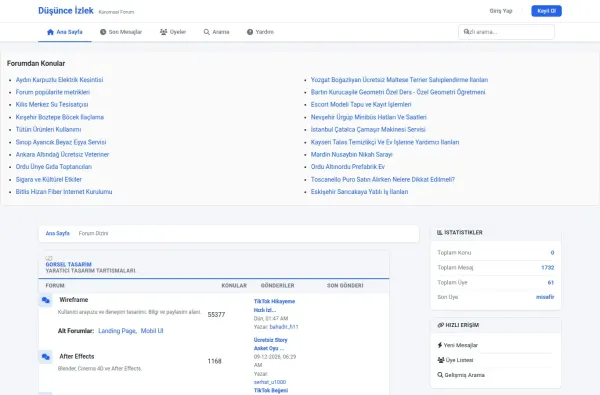Open Nevşehir Ürgüp Minibüs Hatları topic

[x=368, y=117]
